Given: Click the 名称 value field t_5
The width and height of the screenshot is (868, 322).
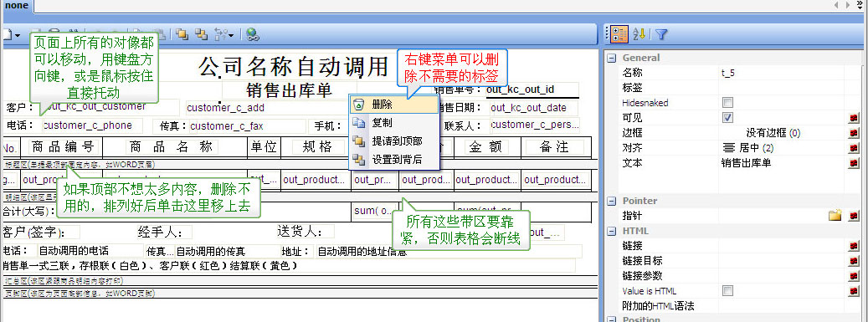Looking at the screenshot, I should 782,73.
